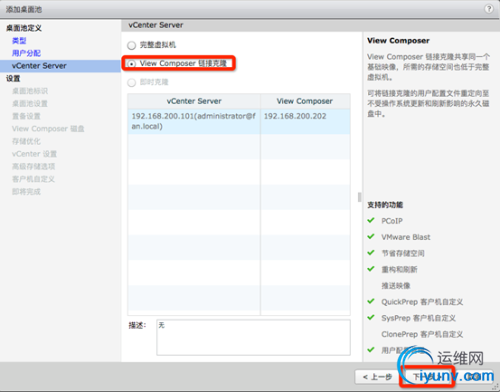Click the green check beside VMware Blast
Screen dimensions: 500x392
pyautogui.click(x=371, y=236)
